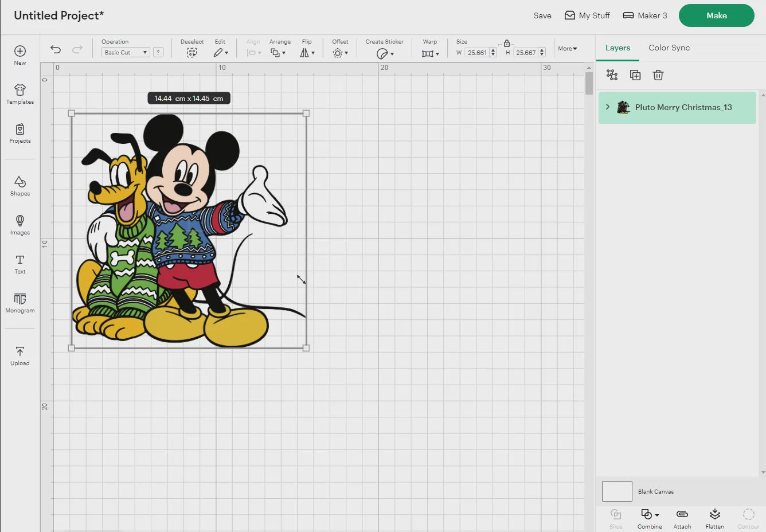Open the Projects sidebar item
This screenshot has width=766, height=532.
click(x=20, y=133)
